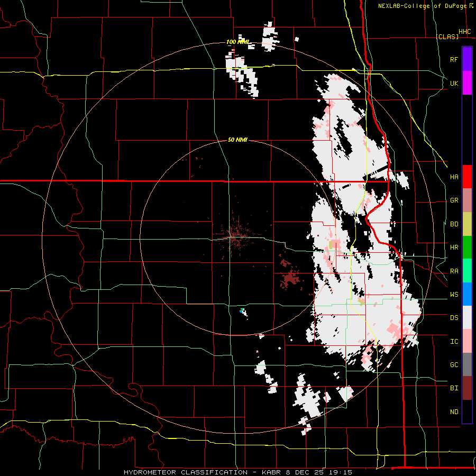Click the 'RA' legend label
476x476 pixels.
(x=454, y=271)
